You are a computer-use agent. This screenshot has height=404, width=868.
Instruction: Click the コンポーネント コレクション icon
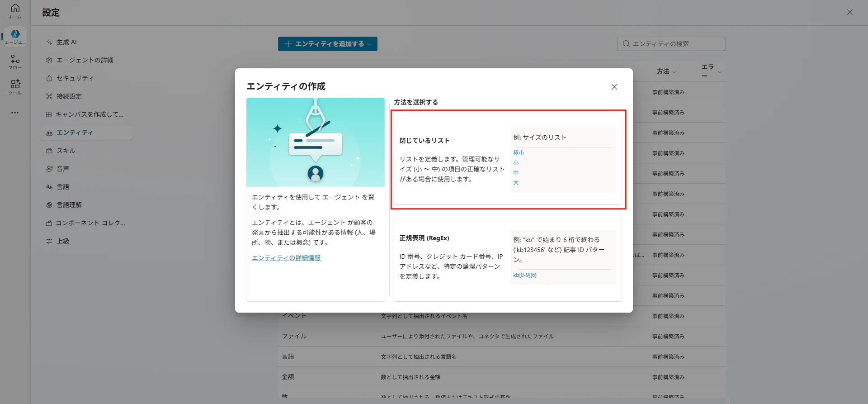pos(48,223)
